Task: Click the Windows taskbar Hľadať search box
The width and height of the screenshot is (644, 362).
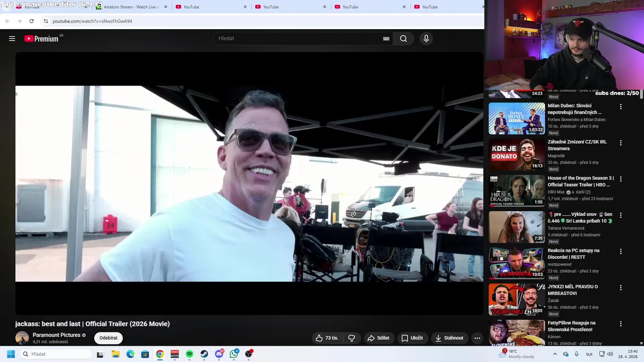Action: point(55,354)
